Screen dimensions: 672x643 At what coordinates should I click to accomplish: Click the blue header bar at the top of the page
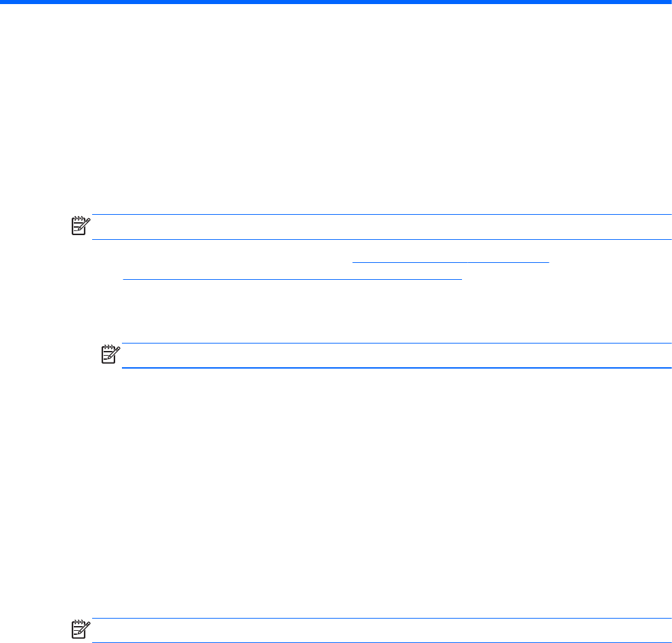336,2
